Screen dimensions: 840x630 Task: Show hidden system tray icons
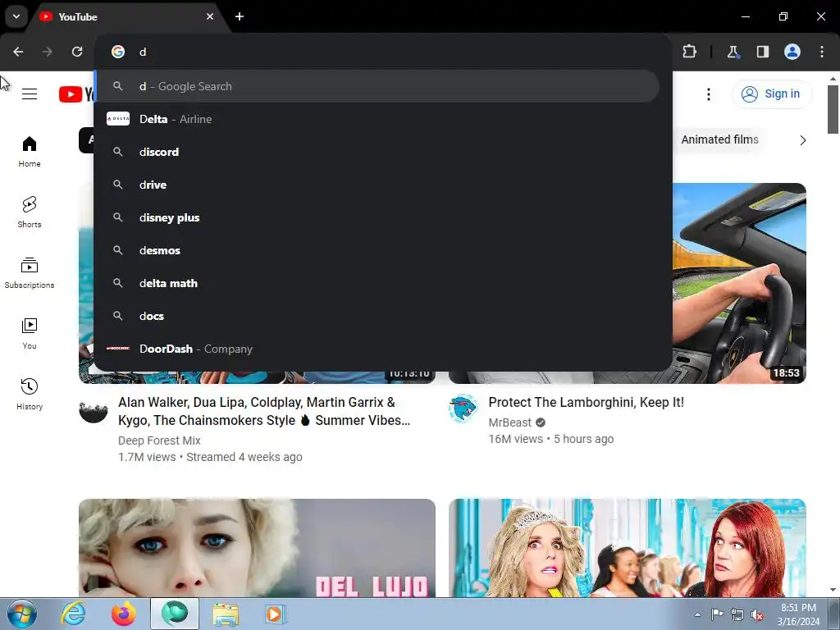pyautogui.click(x=697, y=614)
